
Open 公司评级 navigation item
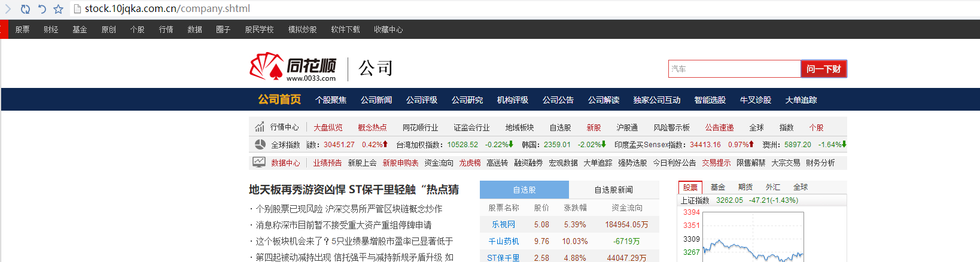(x=422, y=100)
